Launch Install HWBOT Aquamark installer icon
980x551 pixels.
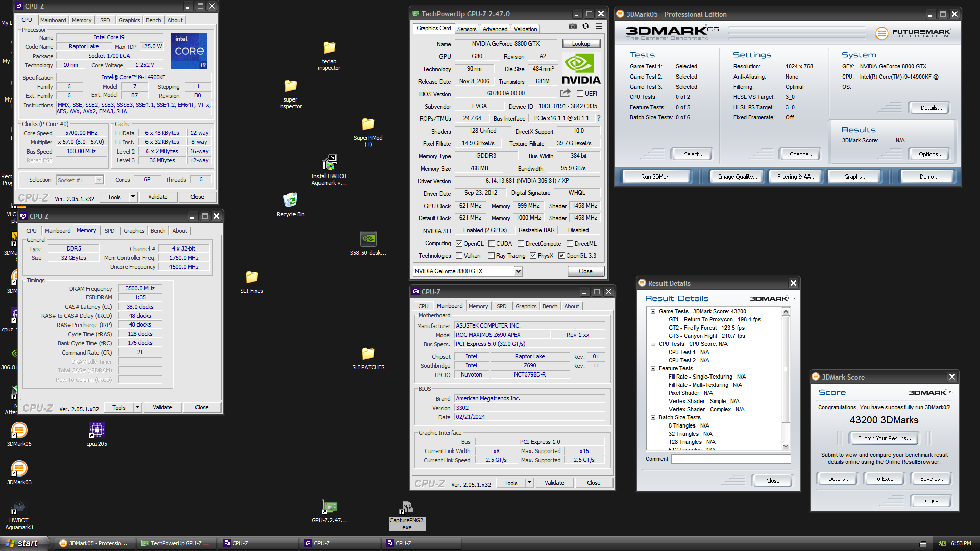coord(329,170)
